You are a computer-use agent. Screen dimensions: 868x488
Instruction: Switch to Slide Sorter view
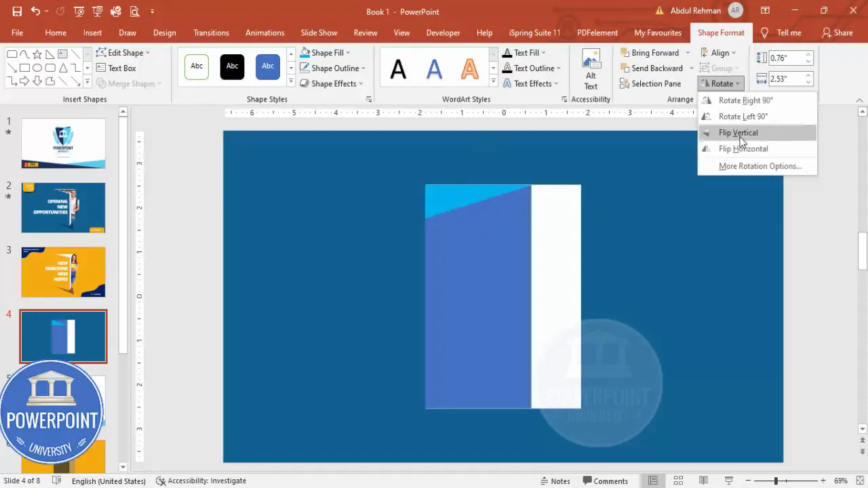[x=678, y=481]
